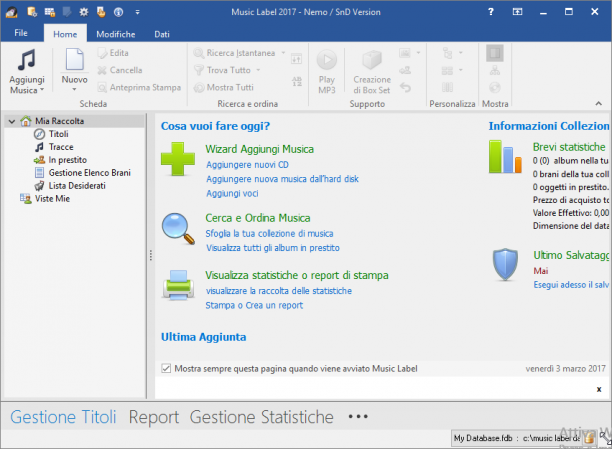Screen dimensions: 612x449
Task: Click the Nuovo blank page icon
Action: coord(74,59)
